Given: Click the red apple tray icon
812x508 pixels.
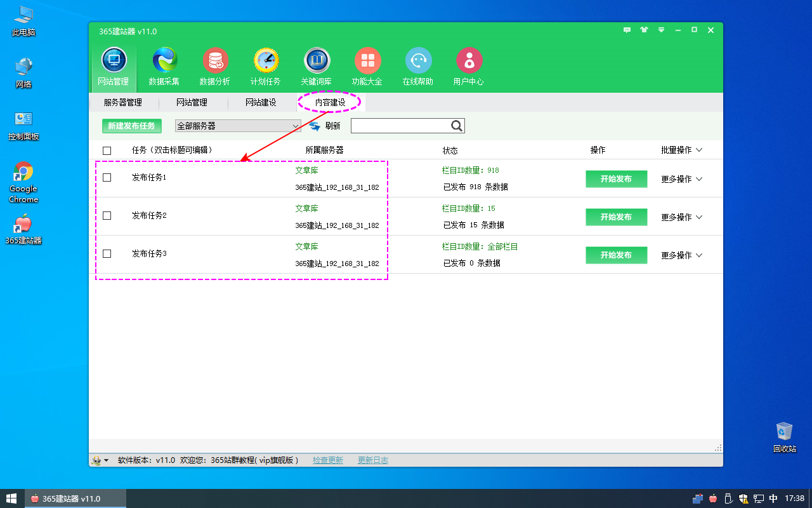Looking at the screenshot, I should click(713, 498).
